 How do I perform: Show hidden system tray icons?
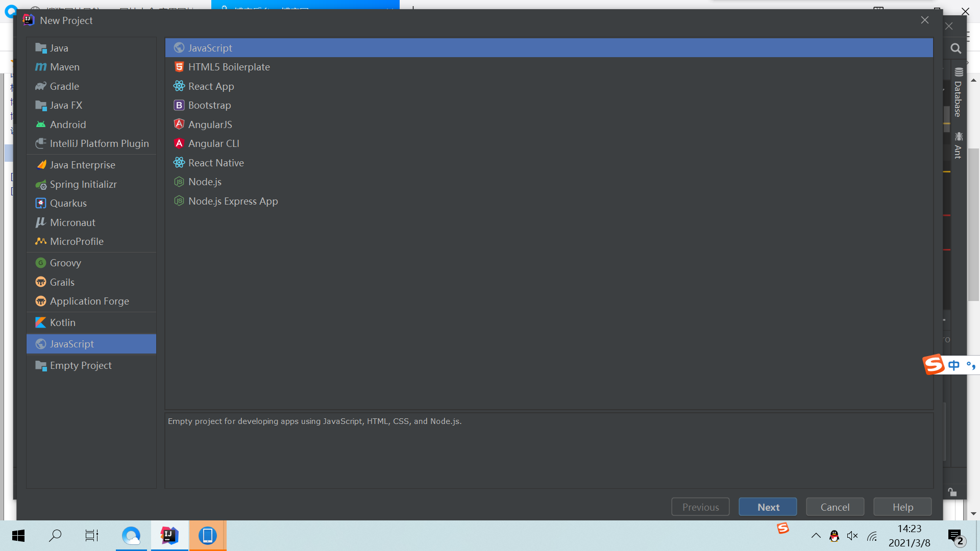[x=816, y=536]
